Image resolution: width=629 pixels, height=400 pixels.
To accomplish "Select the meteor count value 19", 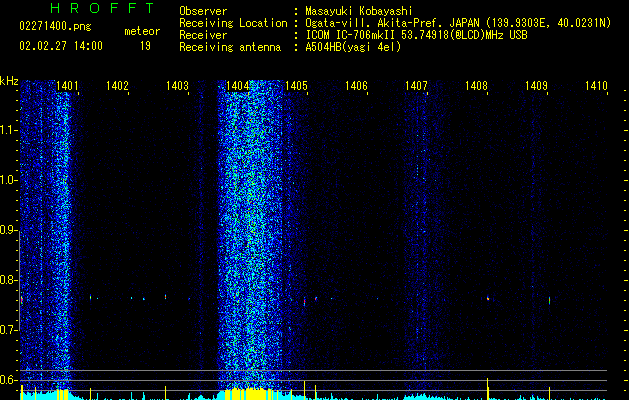I will 145,46.
